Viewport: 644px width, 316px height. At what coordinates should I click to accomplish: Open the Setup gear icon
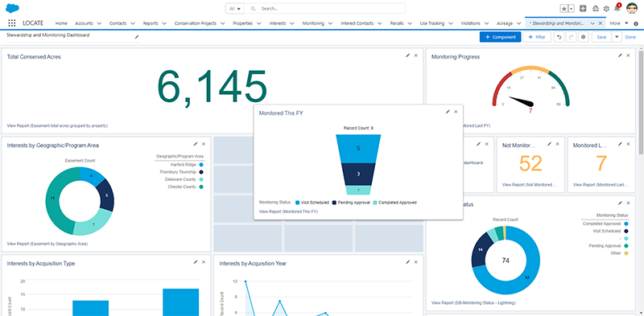tap(606, 9)
